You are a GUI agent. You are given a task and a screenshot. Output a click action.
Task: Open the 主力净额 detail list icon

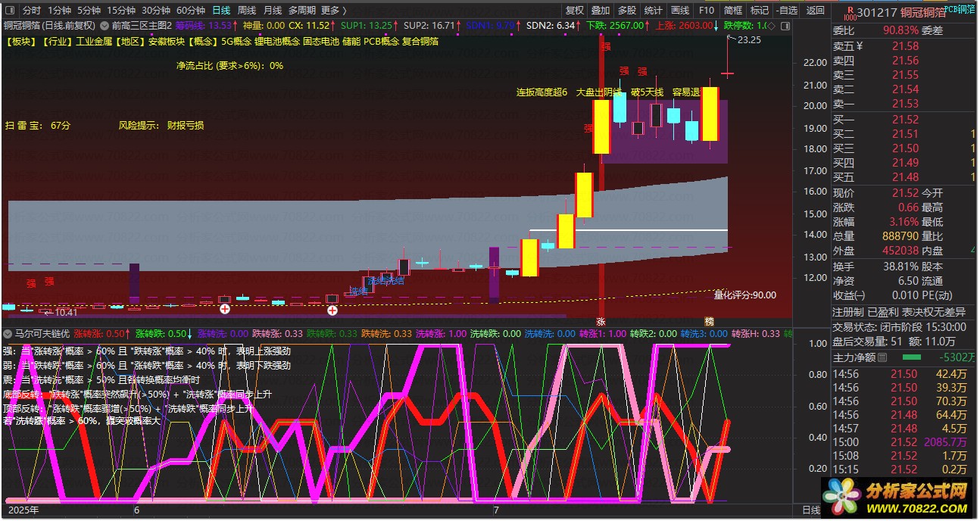[882, 357]
